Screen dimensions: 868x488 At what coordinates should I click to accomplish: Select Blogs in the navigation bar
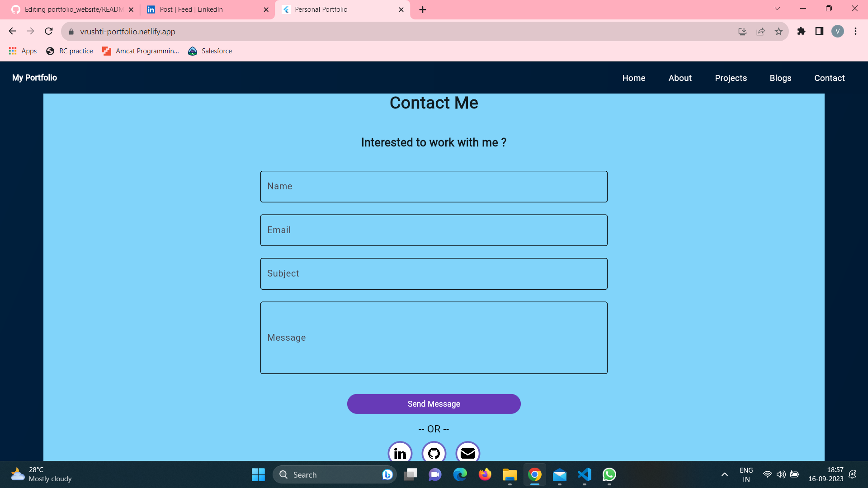(x=780, y=78)
